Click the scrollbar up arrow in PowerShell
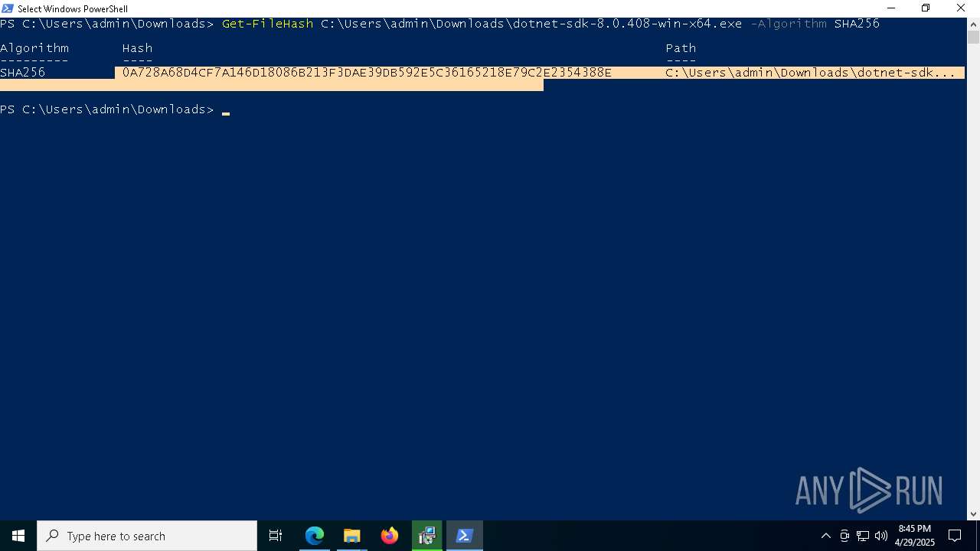Screen dimensions: 980x551 point(973,23)
